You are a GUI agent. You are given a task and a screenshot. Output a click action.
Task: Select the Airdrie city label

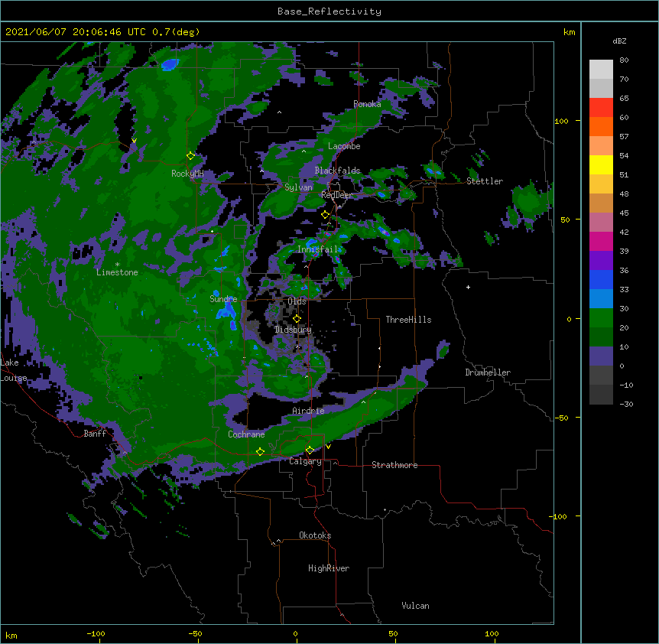(308, 411)
